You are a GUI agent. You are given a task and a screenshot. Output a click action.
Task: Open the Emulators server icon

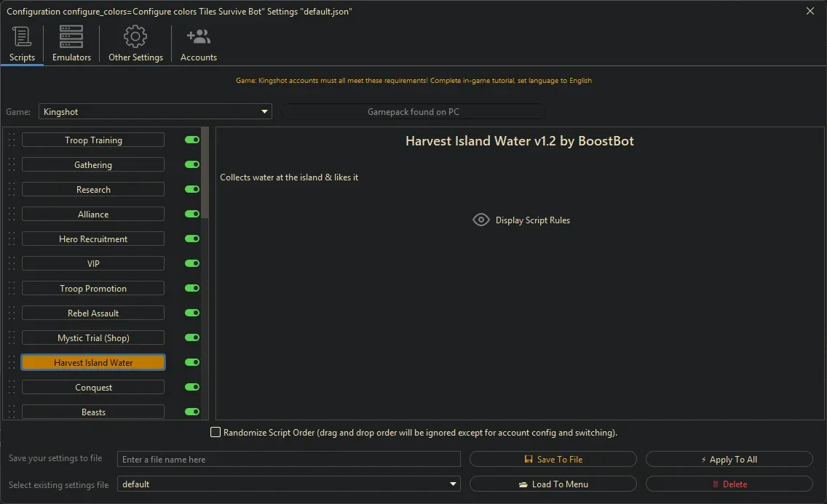click(x=71, y=37)
